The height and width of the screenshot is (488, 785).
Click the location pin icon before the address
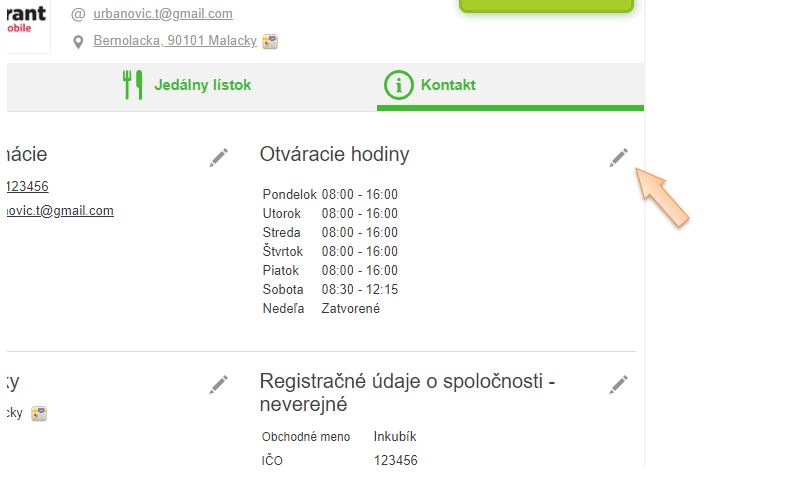(x=79, y=41)
